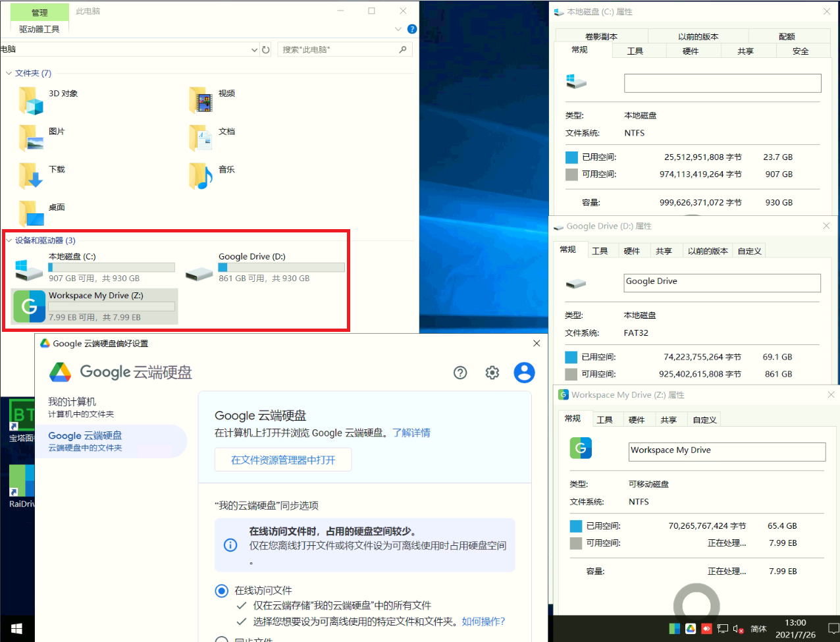This screenshot has width=840, height=642.
Task: Click the Google Drive (D:) usage bar
Action: (x=281, y=267)
